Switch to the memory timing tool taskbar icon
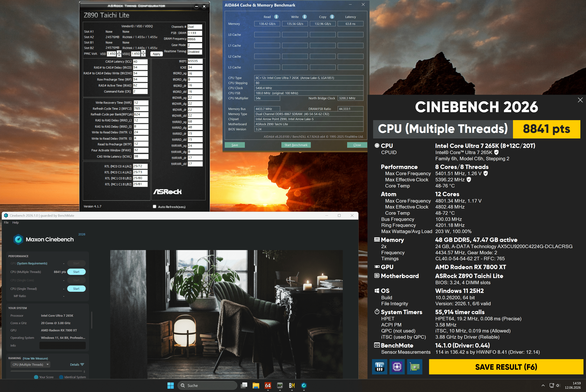 tap(280, 385)
